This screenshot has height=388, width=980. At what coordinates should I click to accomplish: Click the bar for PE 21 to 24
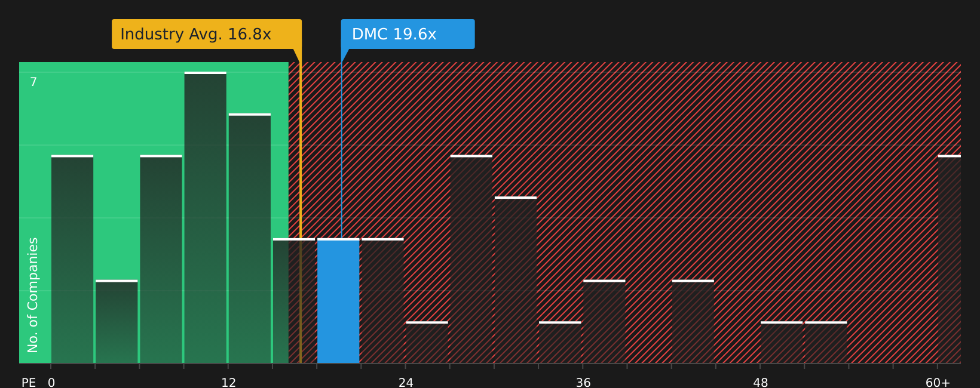(382, 301)
